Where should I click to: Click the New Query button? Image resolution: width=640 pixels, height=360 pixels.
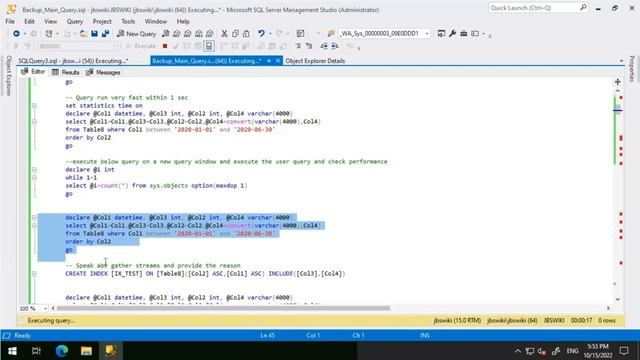tap(136, 33)
